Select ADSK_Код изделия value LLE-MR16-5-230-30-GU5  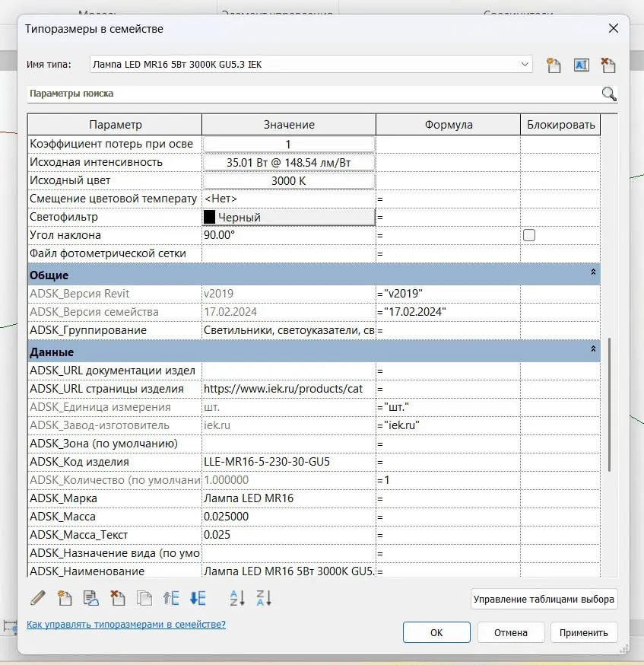click(288, 462)
